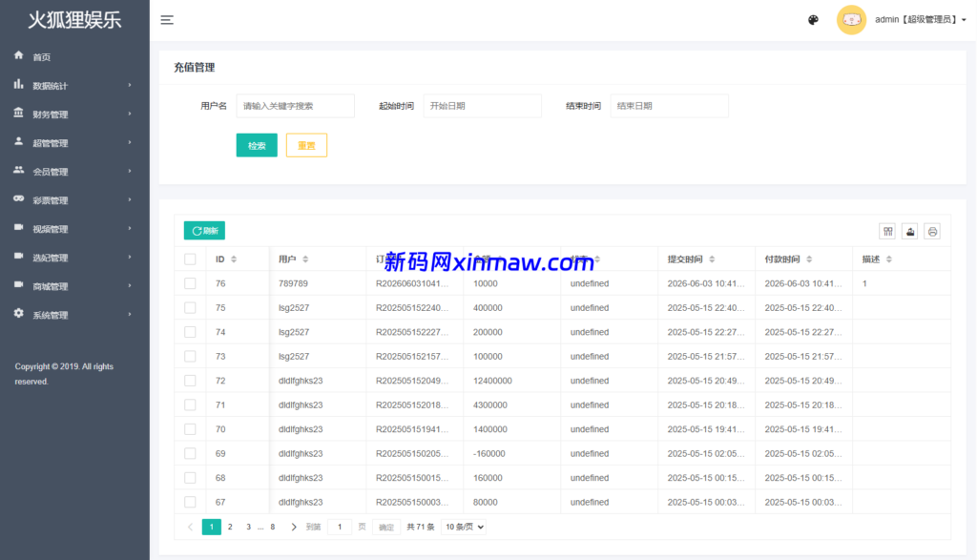The height and width of the screenshot is (560, 977).
Task: Sort table by 付款时间 column arrows
Action: pos(809,259)
